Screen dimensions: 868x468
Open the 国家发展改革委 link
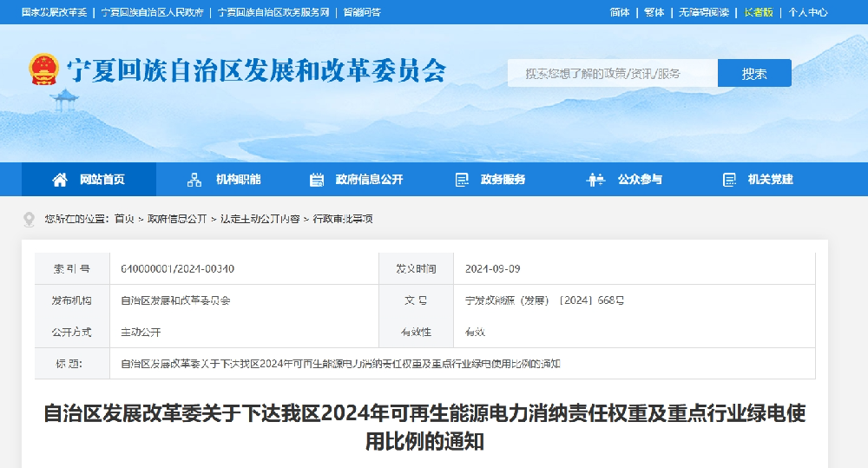pyautogui.click(x=54, y=12)
